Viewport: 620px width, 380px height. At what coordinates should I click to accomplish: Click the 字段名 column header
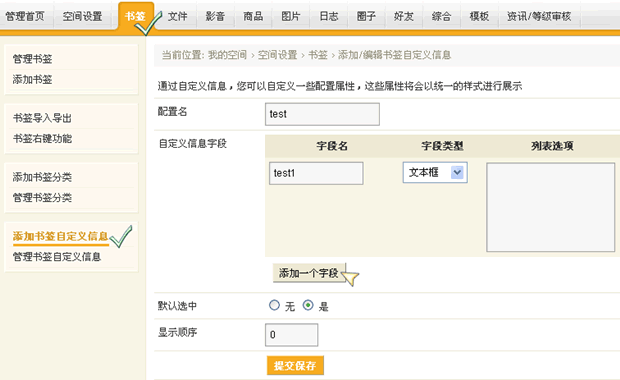pyautogui.click(x=332, y=146)
